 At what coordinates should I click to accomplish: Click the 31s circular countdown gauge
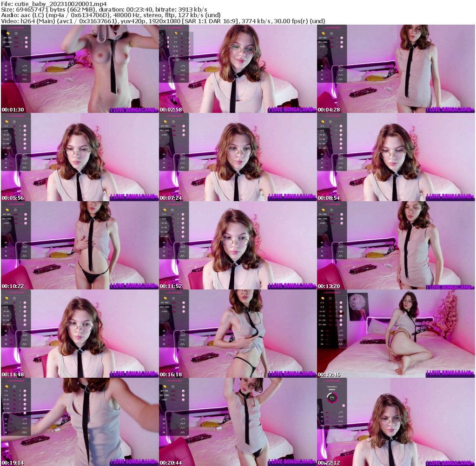pyautogui.click(x=332, y=398)
